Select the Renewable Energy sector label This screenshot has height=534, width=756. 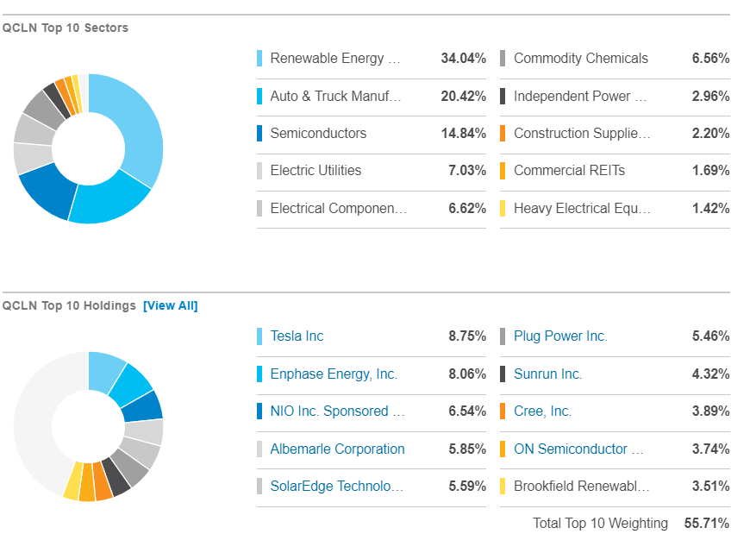(335, 58)
